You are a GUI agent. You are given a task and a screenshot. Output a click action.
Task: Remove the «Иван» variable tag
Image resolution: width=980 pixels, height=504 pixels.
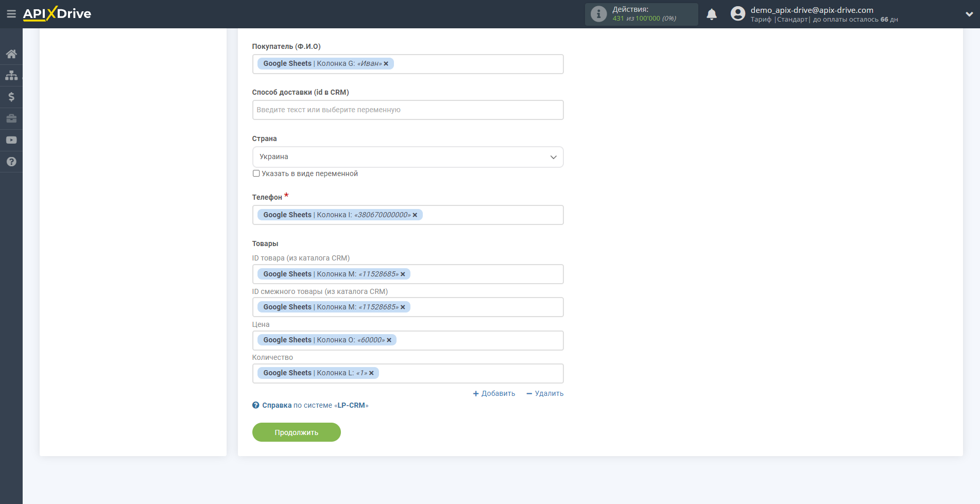[386, 64]
